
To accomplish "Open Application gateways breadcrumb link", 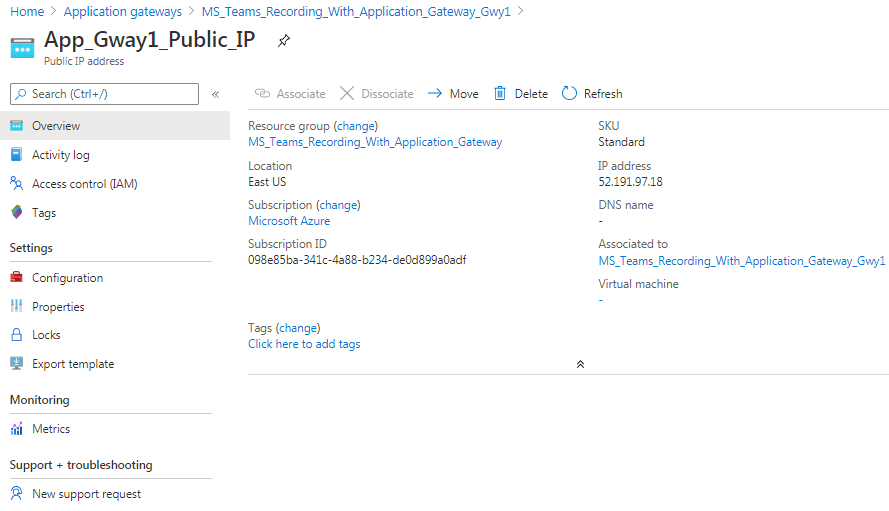I will click(122, 11).
